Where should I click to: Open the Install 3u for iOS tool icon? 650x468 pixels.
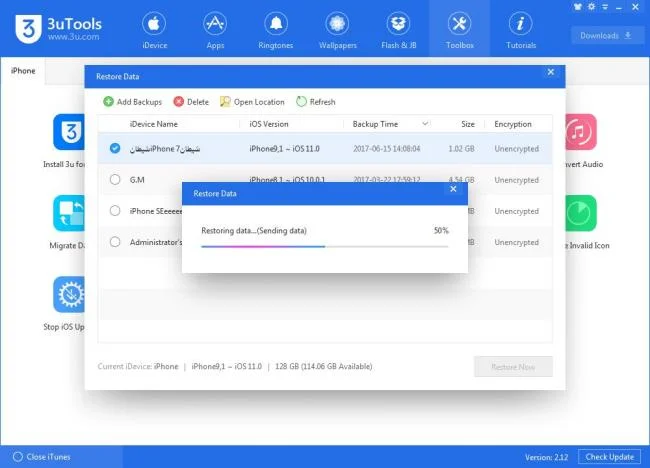pos(69,132)
